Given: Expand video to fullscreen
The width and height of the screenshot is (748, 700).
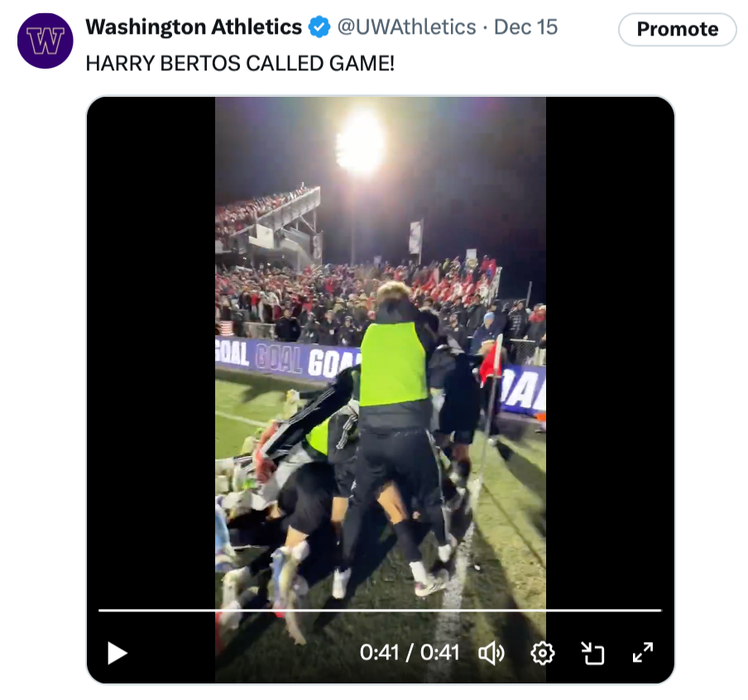Looking at the screenshot, I should 643,653.
